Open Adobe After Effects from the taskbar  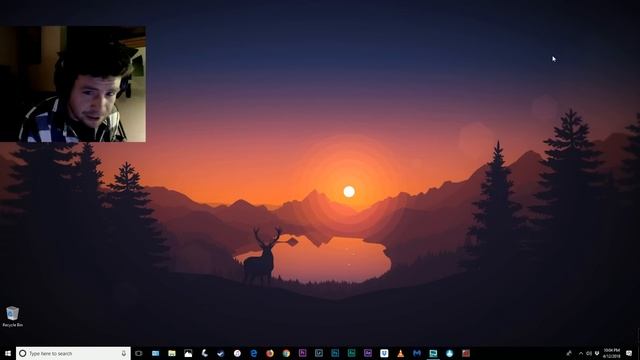pos(368,353)
